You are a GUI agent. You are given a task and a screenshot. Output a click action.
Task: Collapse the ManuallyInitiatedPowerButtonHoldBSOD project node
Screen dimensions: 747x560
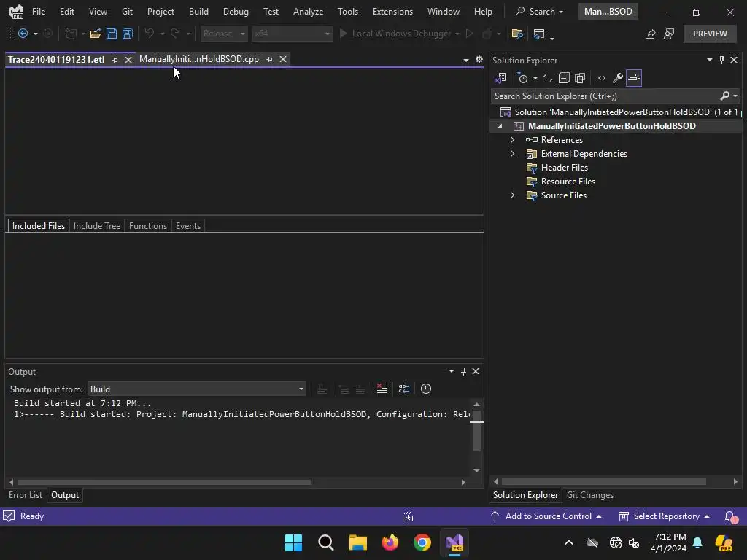point(500,126)
